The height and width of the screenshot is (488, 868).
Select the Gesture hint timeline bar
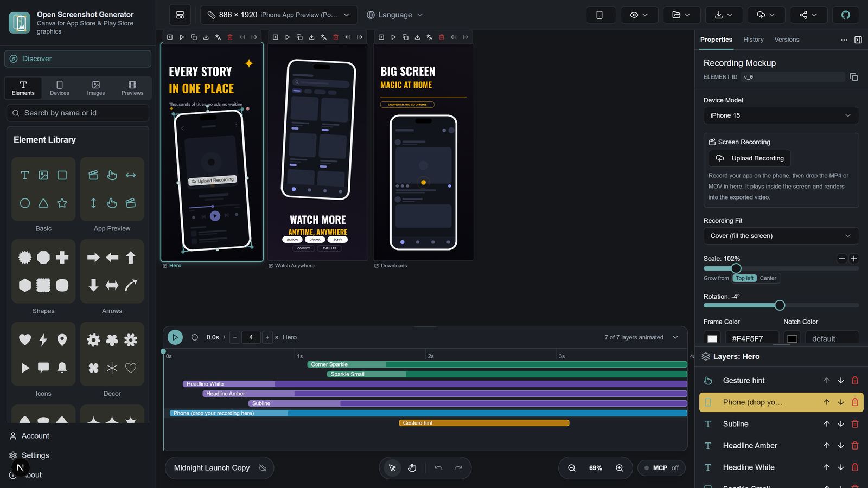[484, 423]
